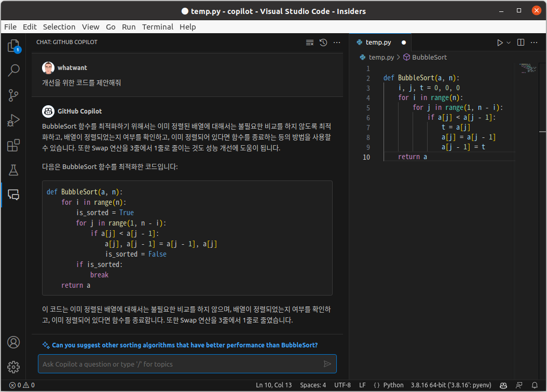Click the Copilot status bar icon
The image size is (547, 392).
coord(503,385)
